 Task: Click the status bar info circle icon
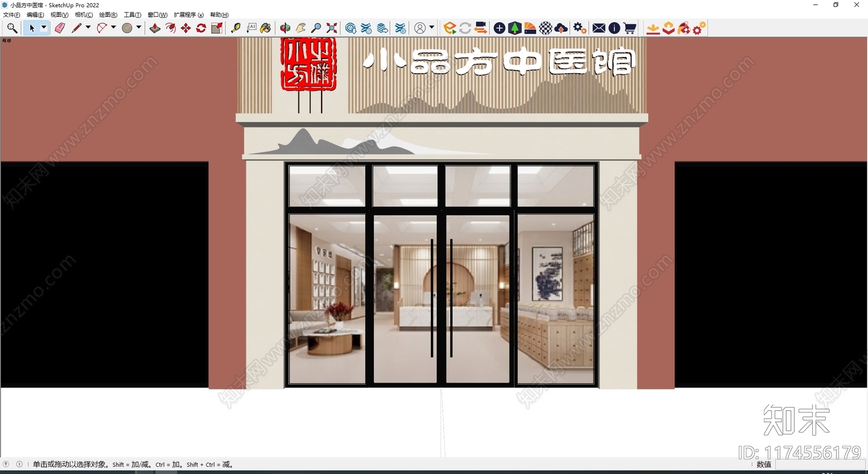point(20,464)
